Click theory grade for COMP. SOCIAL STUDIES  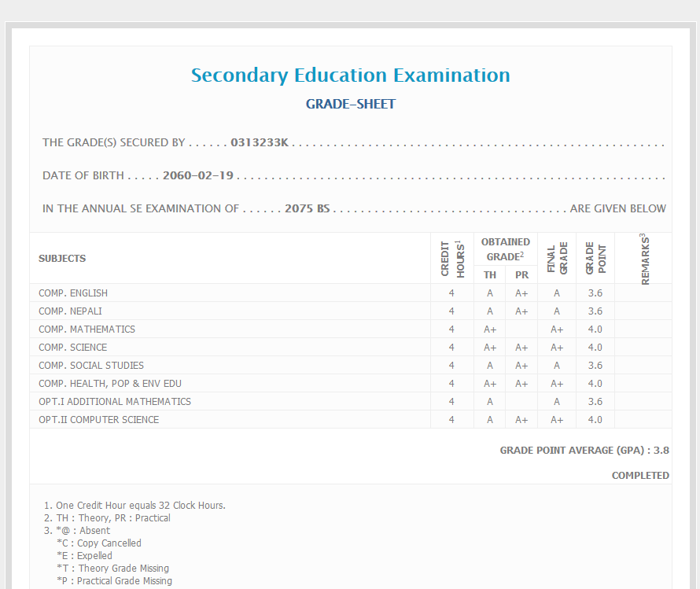[490, 366]
